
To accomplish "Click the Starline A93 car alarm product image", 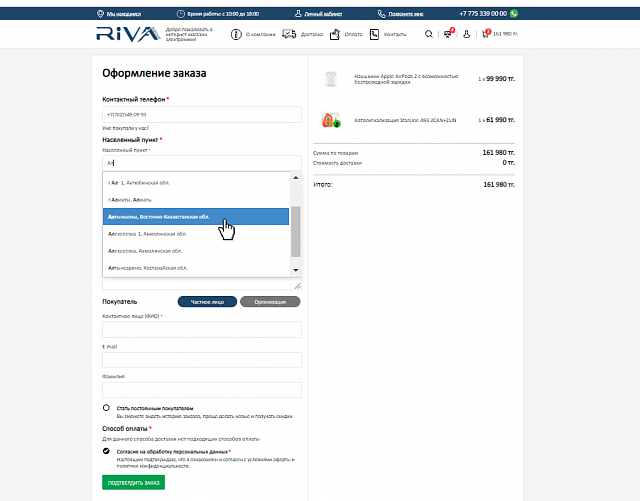I will pos(330,119).
